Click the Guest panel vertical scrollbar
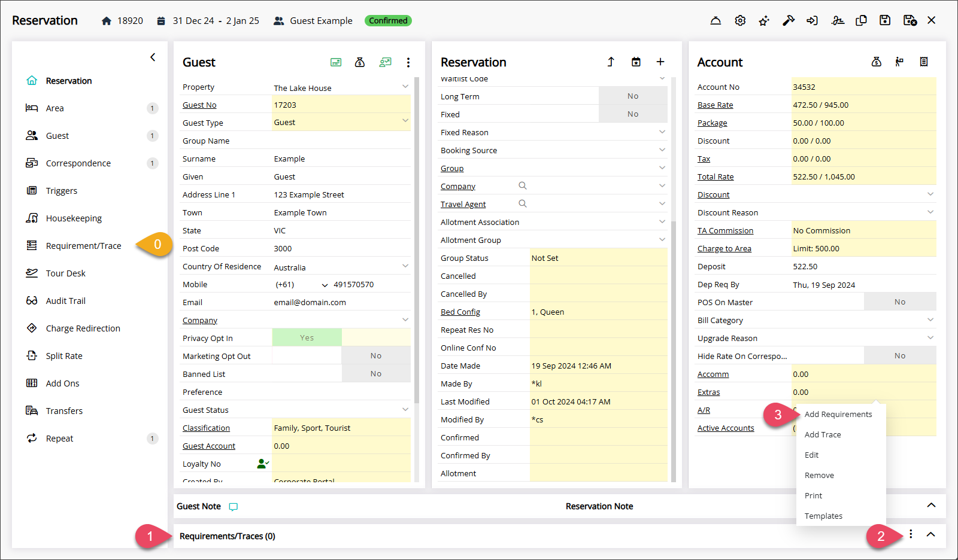This screenshot has width=958, height=560. [x=416, y=239]
